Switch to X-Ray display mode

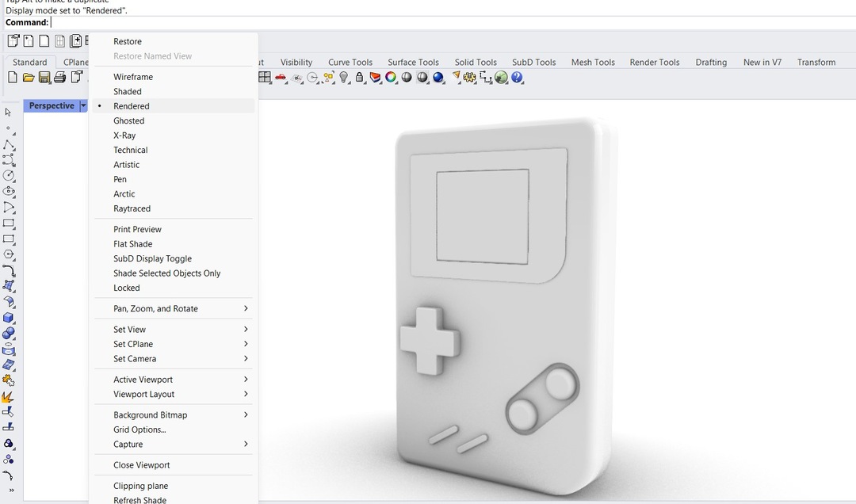click(174, 136)
